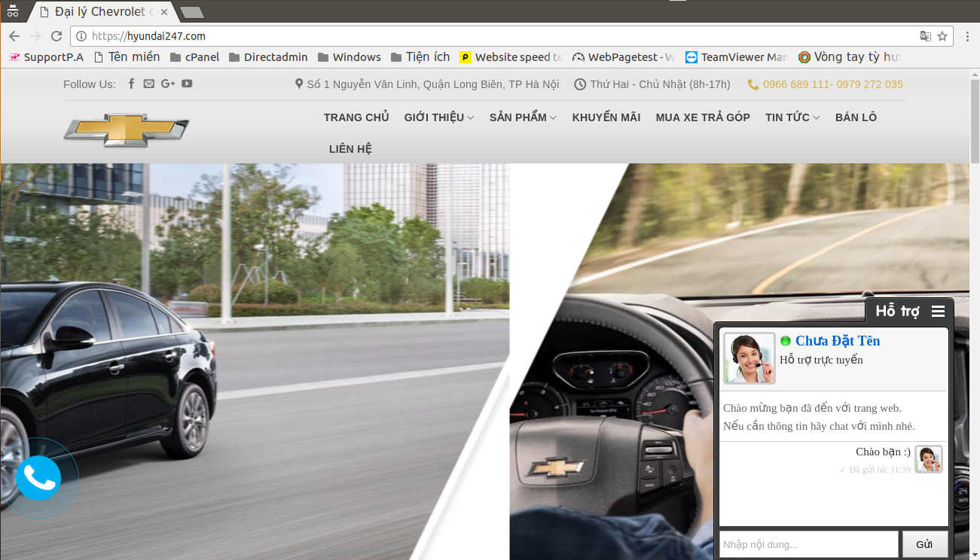
Task: Click the browser forward arrow
Action: pyautogui.click(x=35, y=36)
